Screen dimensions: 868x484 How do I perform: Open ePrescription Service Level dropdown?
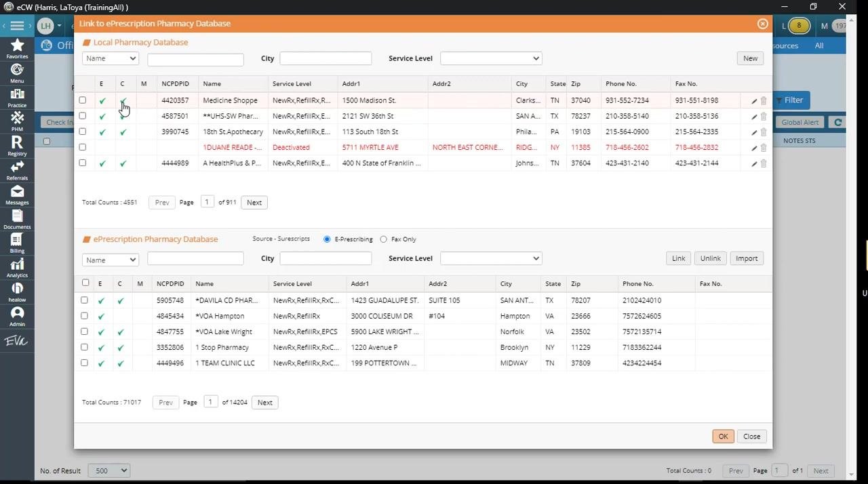pyautogui.click(x=491, y=258)
